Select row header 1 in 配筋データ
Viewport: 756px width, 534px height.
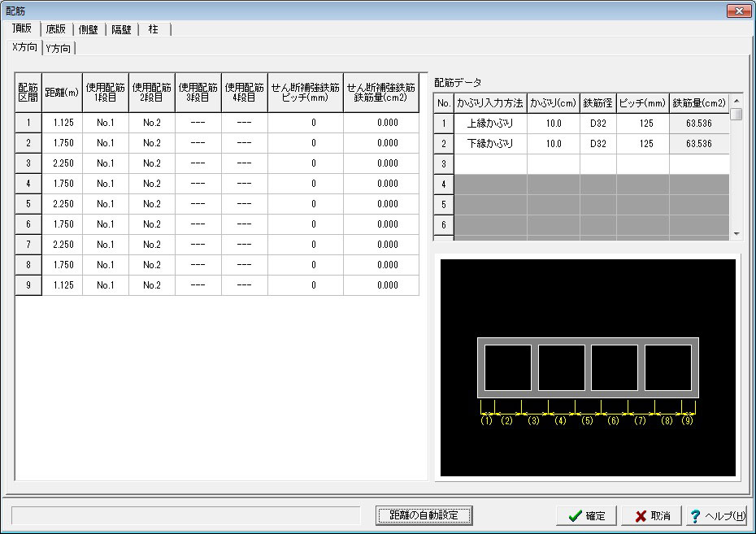[x=444, y=124]
